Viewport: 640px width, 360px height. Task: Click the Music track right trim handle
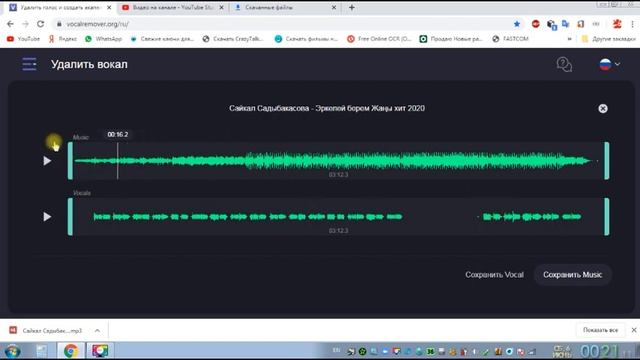607,161
